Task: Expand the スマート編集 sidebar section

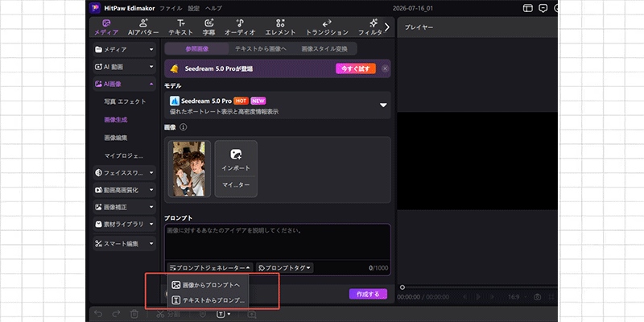Action: pyautogui.click(x=125, y=243)
